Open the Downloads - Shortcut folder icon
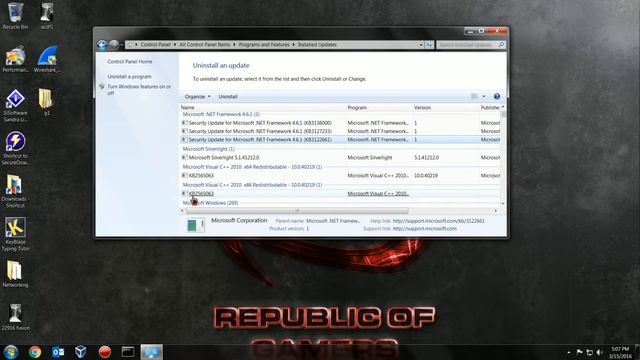 [15, 191]
